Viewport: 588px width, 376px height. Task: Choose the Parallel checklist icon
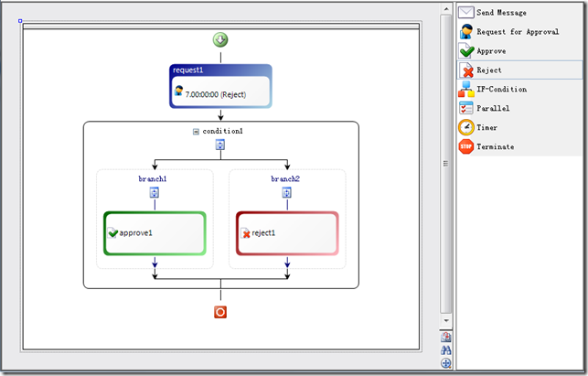click(465, 108)
